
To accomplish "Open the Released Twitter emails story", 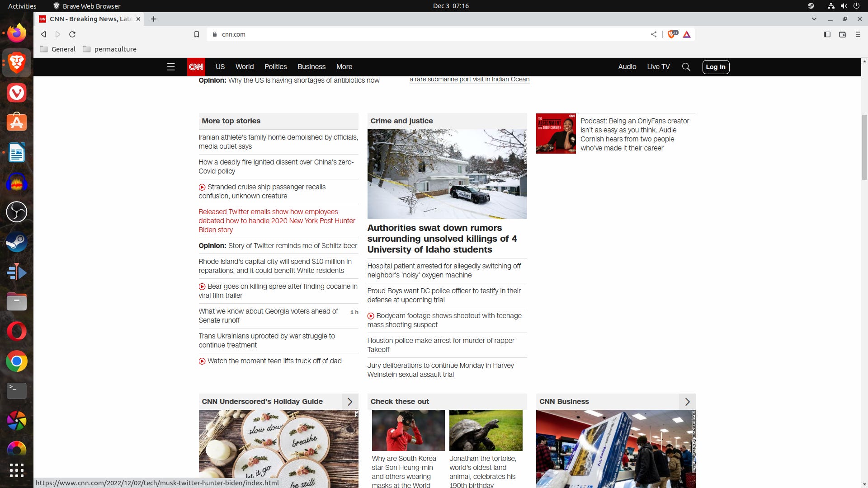I will pyautogui.click(x=277, y=221).
